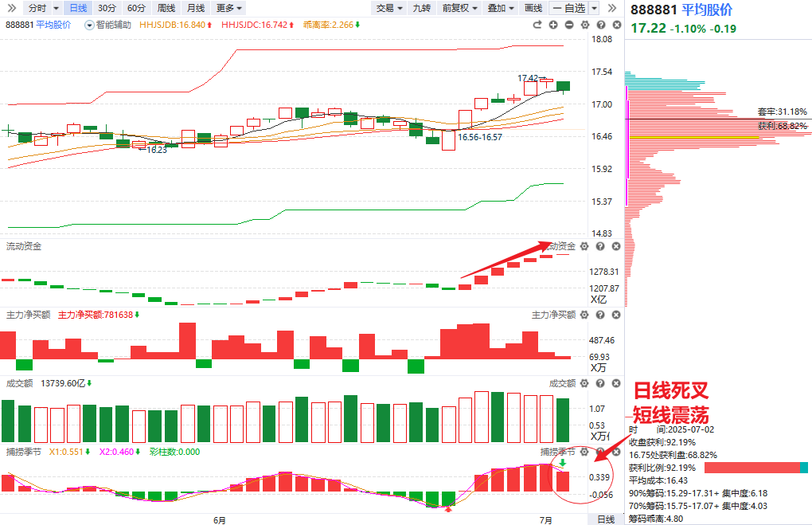The height and width of the screenshot is (525, 812).
Task: Select the 日线 daily chart tab
Action: pyautogui.click(x=78, y=8)
